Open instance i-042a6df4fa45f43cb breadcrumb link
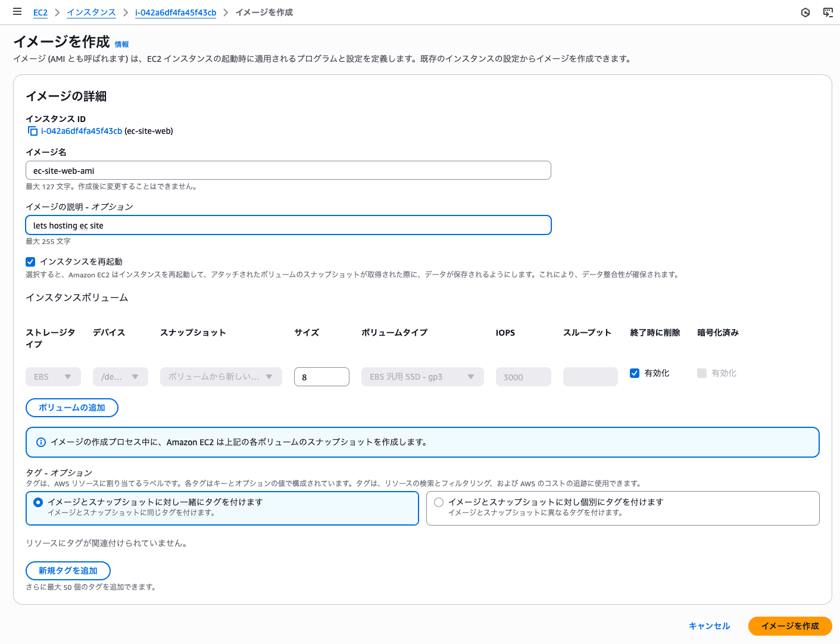The image size is (840, 644). [176, 12]
